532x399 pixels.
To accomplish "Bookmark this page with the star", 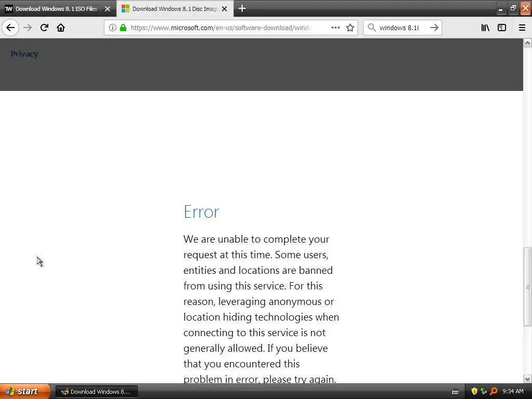I will [350, 28].
